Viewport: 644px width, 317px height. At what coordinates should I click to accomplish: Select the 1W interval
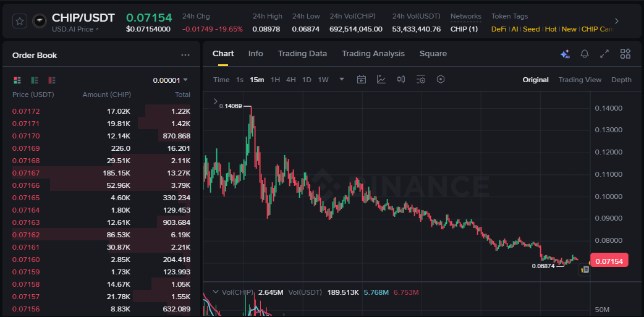(x=323, y=80)
